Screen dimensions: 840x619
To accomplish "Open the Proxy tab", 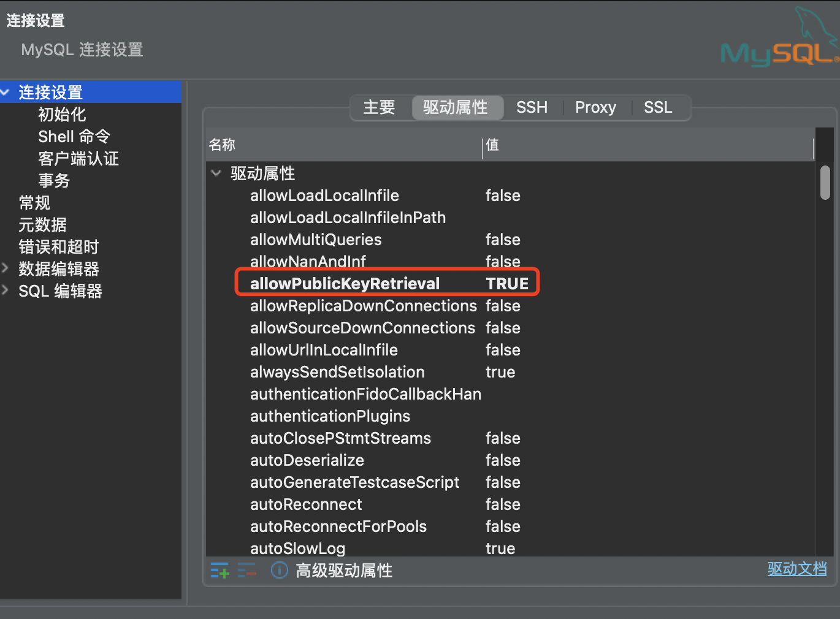I will click(595, 107).
